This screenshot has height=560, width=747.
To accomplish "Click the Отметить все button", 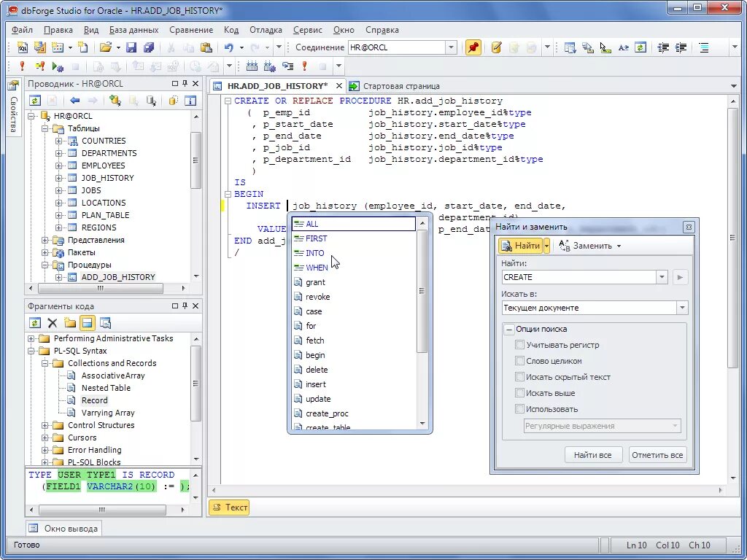I will pyautogui.click(x=657, y=455).
